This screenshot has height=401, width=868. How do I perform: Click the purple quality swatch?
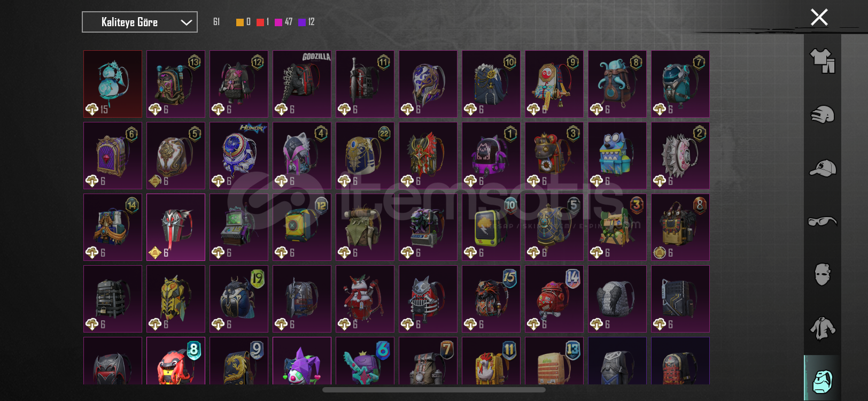coord(302,22)
